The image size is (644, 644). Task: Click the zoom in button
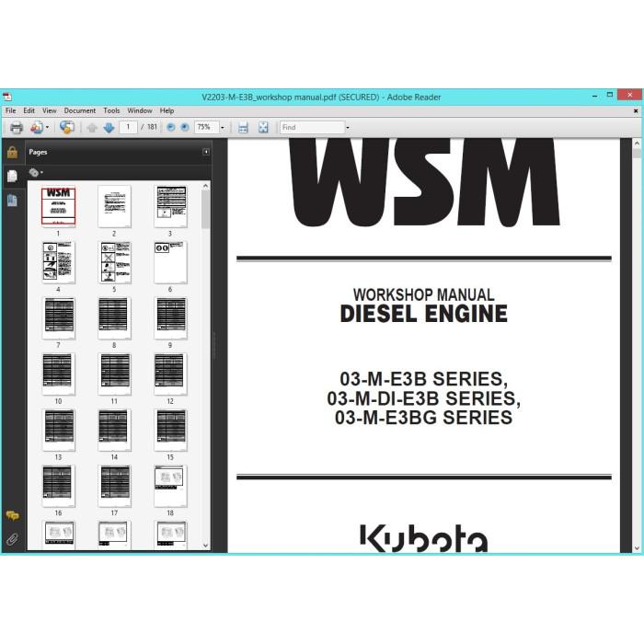185,127
